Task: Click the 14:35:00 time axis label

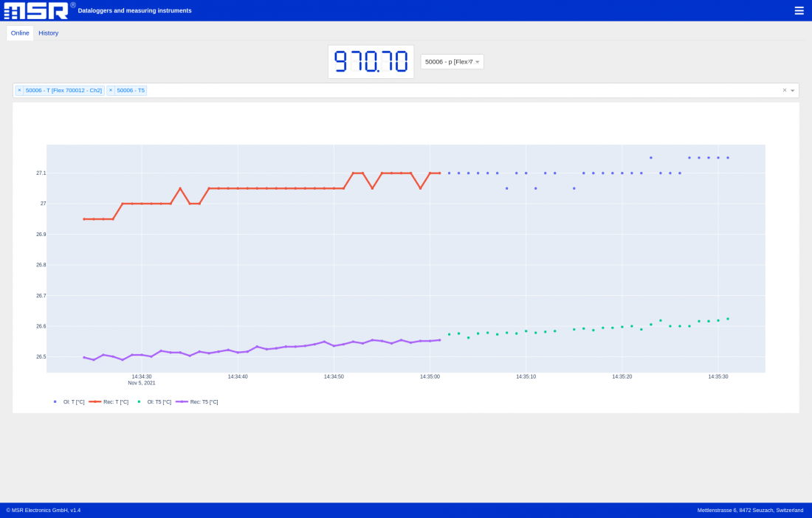Action: coord(430,376)
